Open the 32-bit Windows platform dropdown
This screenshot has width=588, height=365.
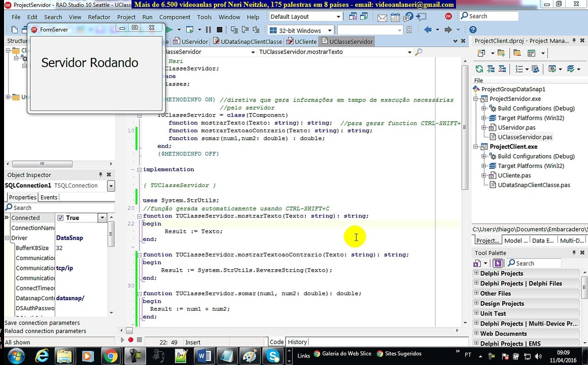click(330, 30)
